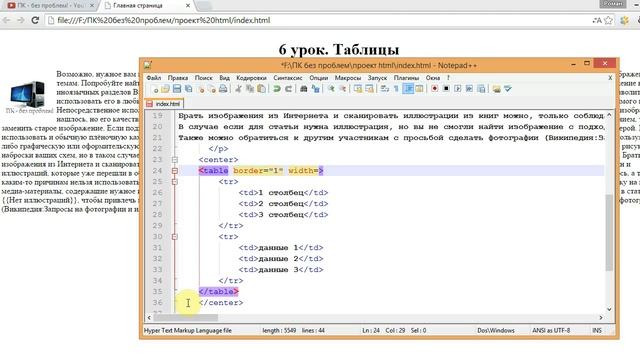Play back the recorded macro
Screen dimensions: 640x360
[458, 89]
